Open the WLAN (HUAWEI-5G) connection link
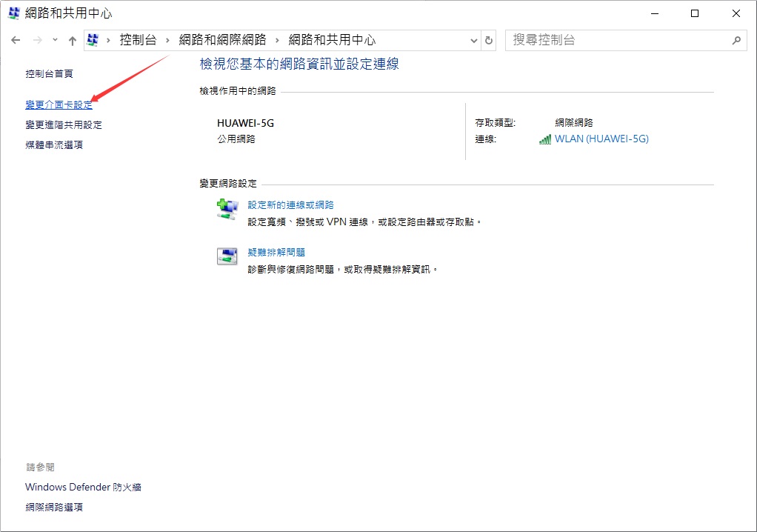This screenshot has height=532, width=757. click(601, 139)
